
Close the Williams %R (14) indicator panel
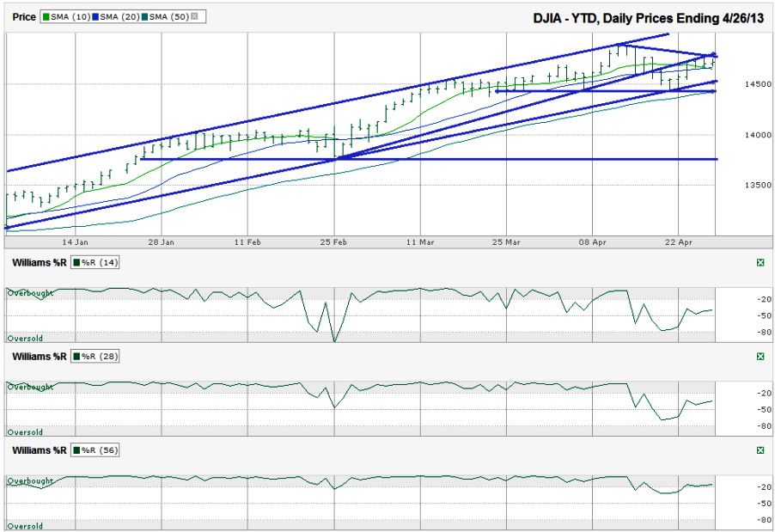point(760,262)
